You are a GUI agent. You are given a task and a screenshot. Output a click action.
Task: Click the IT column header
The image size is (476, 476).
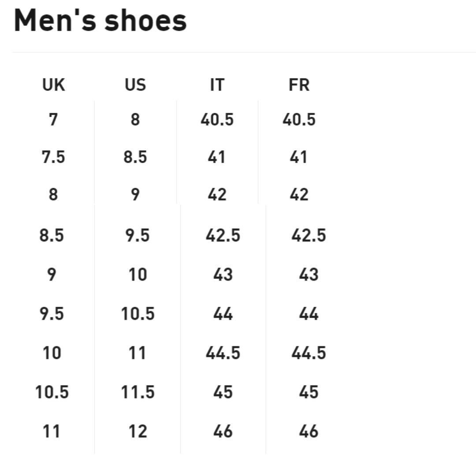217,85
